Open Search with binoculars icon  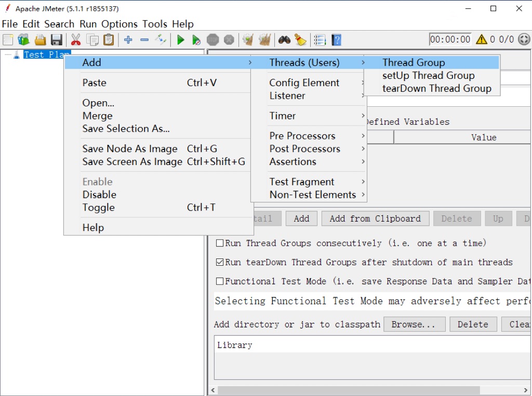point(284,39)
